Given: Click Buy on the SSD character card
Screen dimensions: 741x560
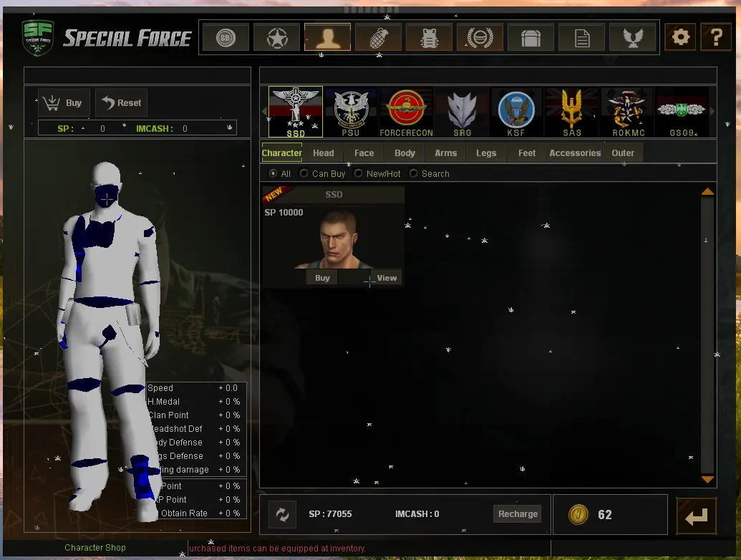Looking at the screenshot, I should pyautogui.click(x=322, y=278).
